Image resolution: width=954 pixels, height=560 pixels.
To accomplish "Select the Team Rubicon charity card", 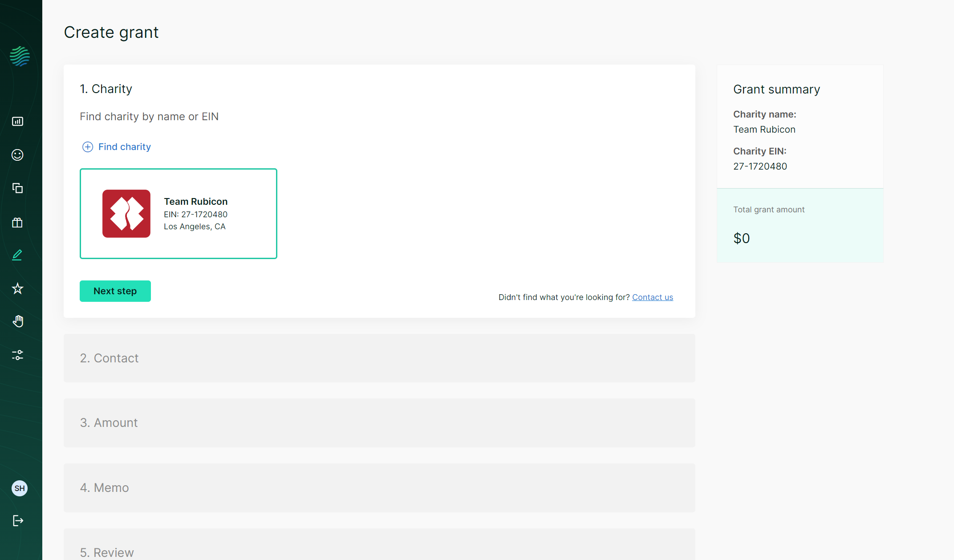I will [x=178, y=214].
